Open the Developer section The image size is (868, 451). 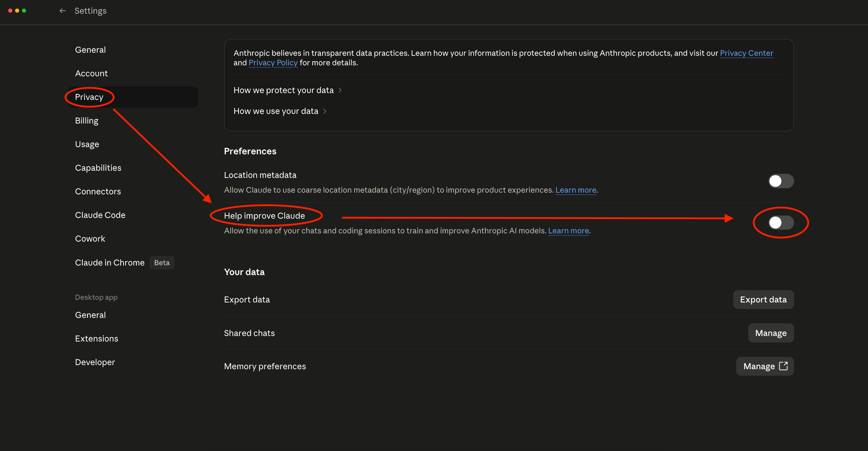(95, 362)
